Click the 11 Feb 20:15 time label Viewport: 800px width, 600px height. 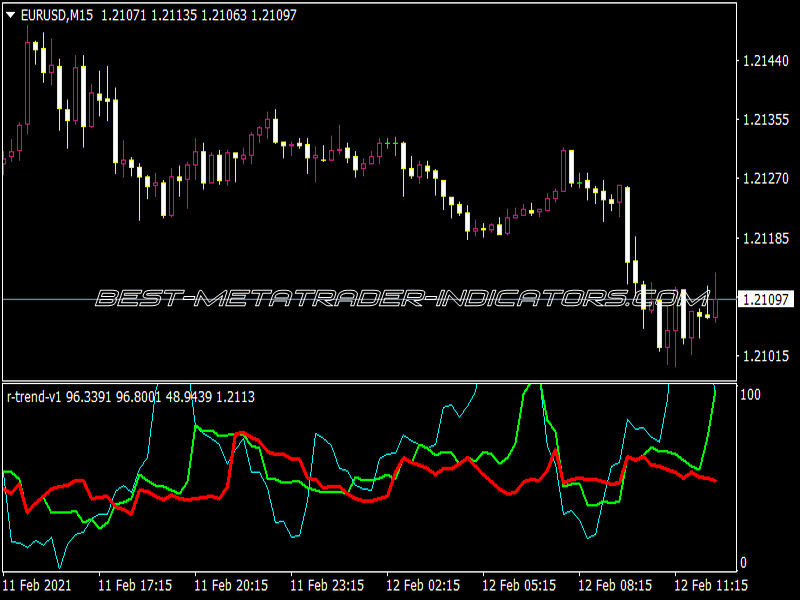tap(231, 585)
